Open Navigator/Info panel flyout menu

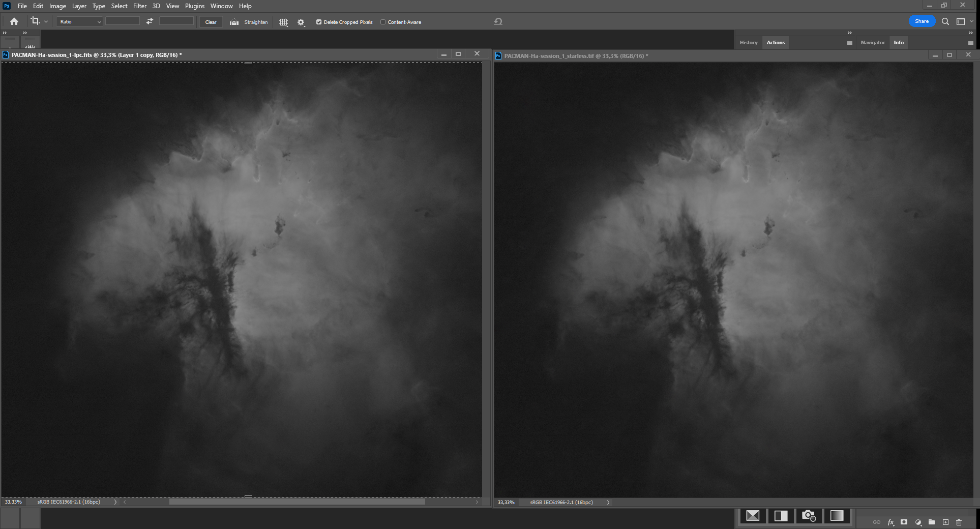[x=970, y=43]
